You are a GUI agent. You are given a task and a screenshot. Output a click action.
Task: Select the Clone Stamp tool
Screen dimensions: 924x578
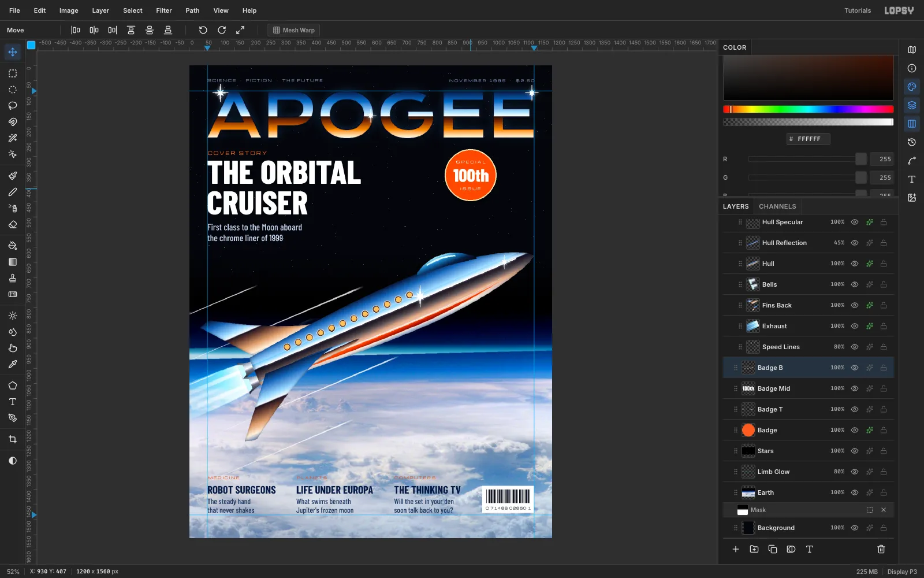tap(13, 278)
